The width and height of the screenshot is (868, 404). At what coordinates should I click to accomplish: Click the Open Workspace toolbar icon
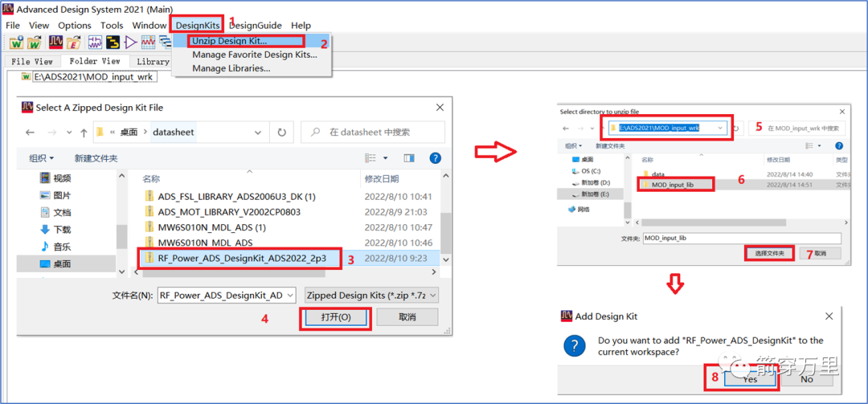point(35,42)
